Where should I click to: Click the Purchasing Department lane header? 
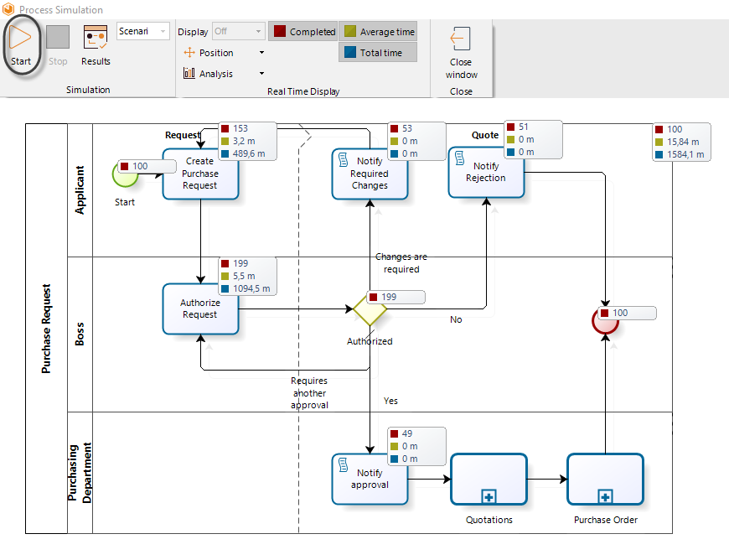click(80, 473)
